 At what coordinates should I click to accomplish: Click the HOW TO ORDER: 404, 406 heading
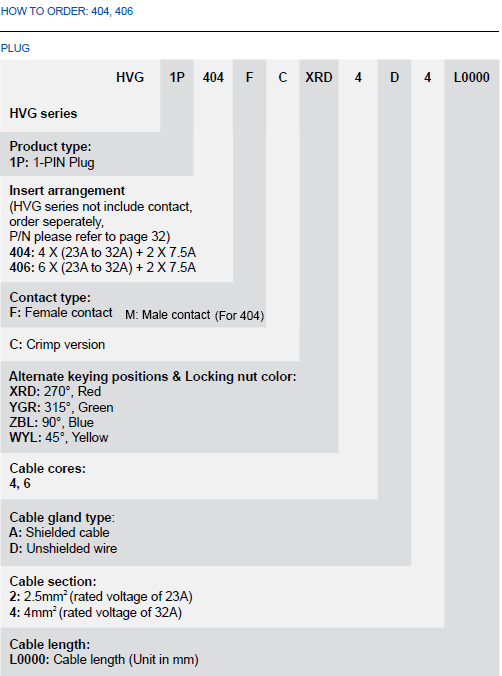pos(67,11)
